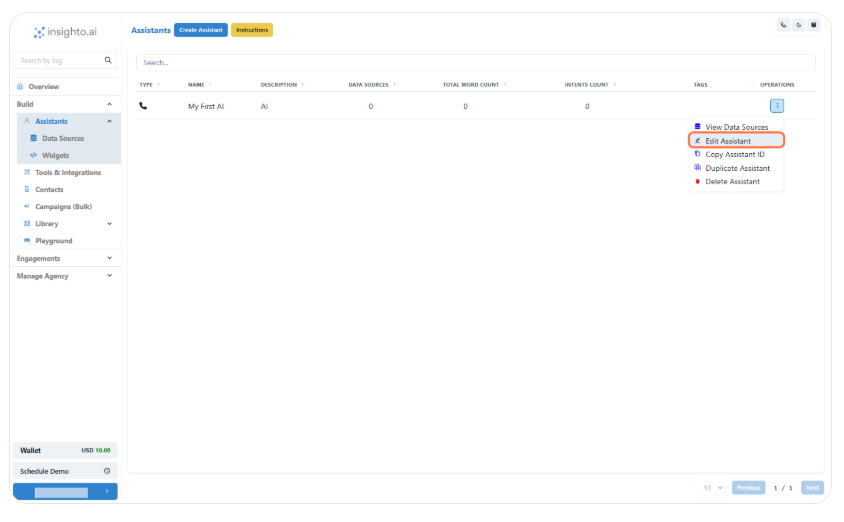Viewport: 844px width, 522px height.
Task: Sort by the NAME column arrow
Action: click(210, 84)
